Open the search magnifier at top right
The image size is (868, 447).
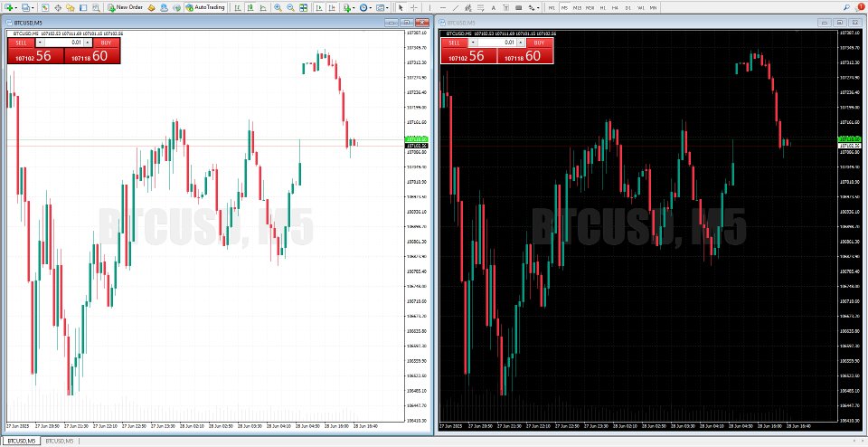coord(846,8)
